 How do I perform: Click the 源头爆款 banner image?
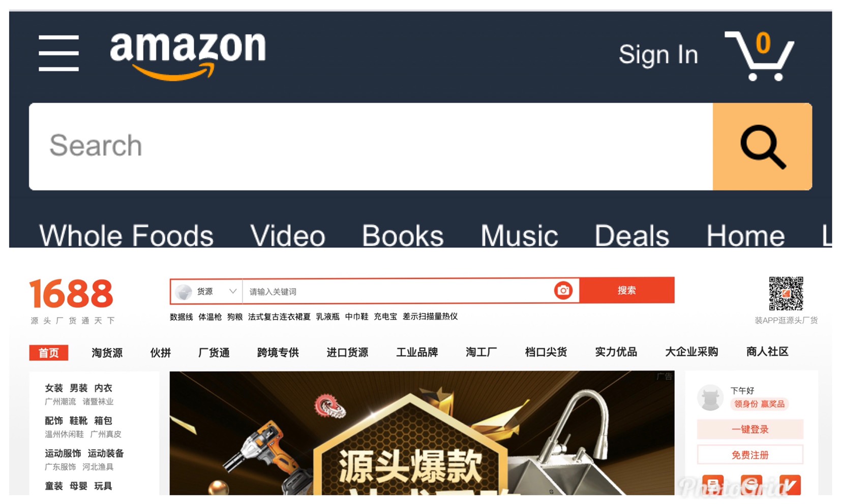[x=422, y=433]
